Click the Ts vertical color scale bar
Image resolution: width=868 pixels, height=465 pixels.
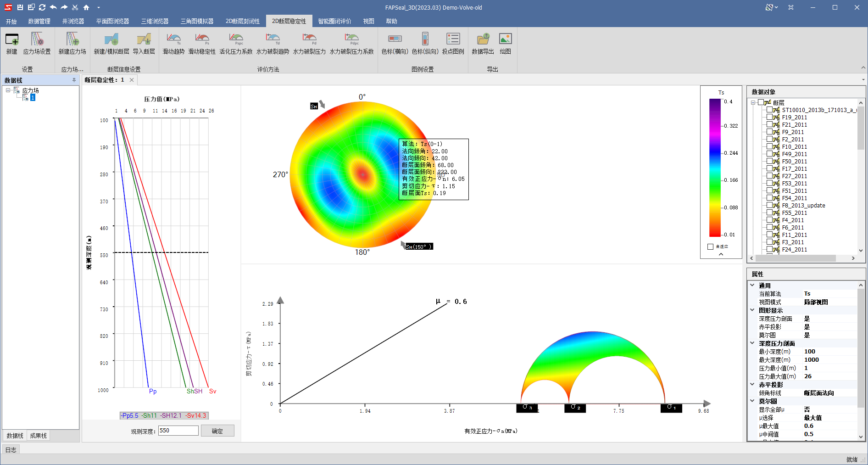pyautogui.click(x=715, y=168)
